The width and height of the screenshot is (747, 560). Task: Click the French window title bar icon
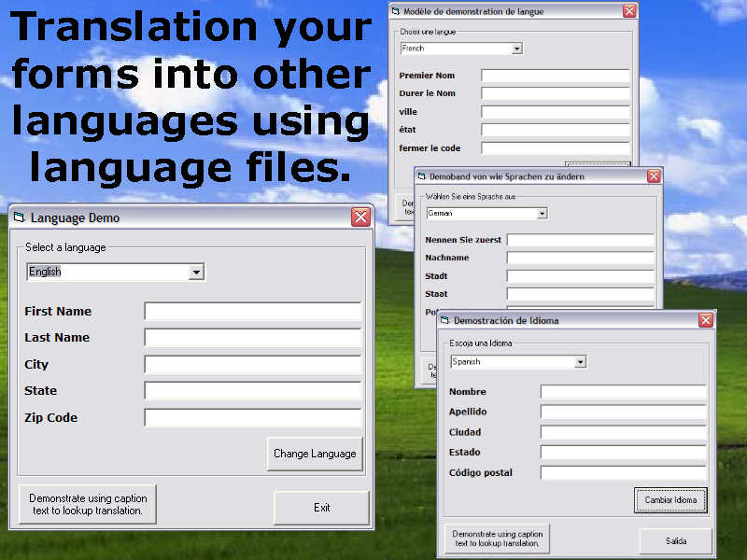point(396,11)
